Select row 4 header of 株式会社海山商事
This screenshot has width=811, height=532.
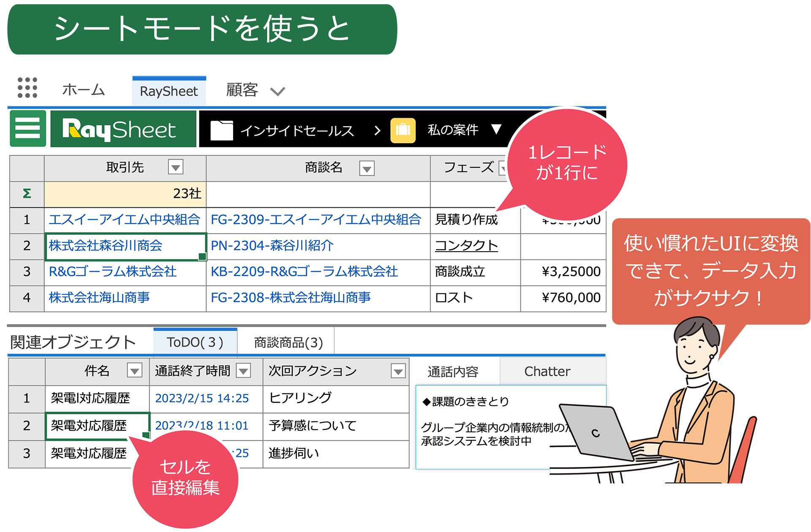click(x=27, y=299)
